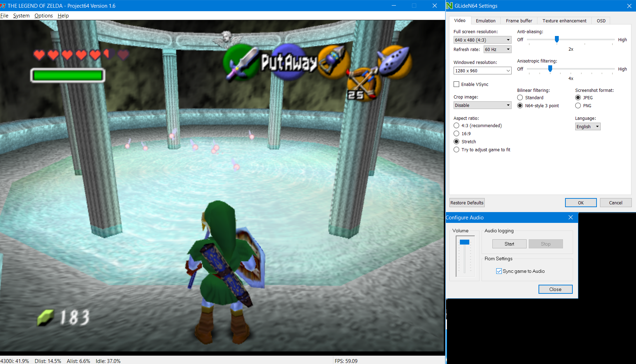Click OK in GLideN64 Settings
This screenshot has width=636, height=364.
coord(581,203)
